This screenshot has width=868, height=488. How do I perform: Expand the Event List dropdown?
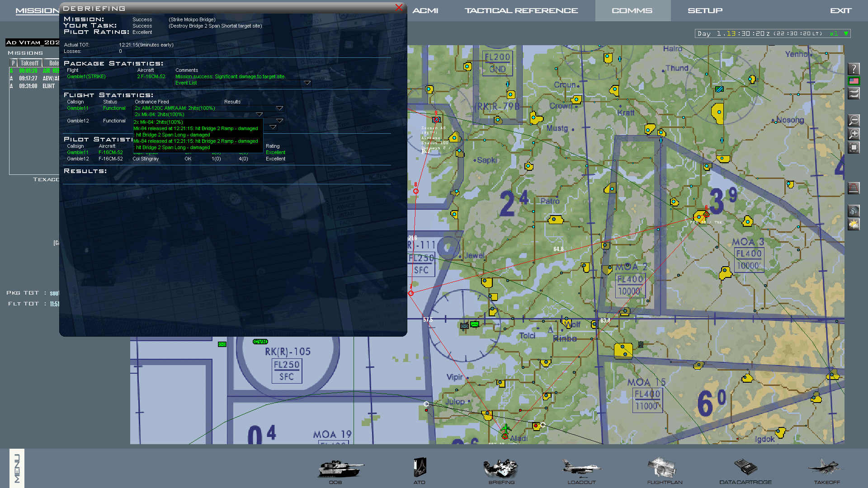pos(307,83)
